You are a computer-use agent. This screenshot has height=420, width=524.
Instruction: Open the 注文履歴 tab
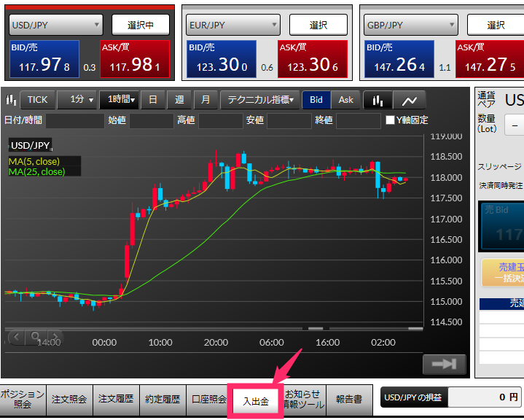tap(116, 400)
